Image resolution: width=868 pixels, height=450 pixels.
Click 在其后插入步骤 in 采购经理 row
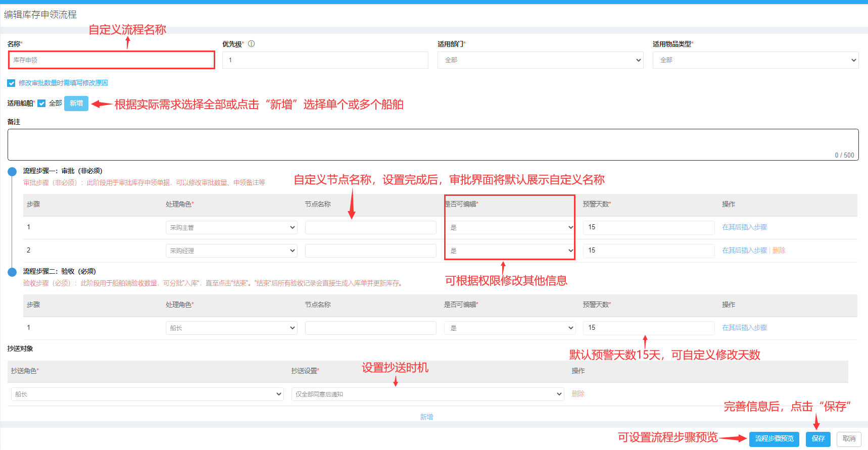pos(744,251)
